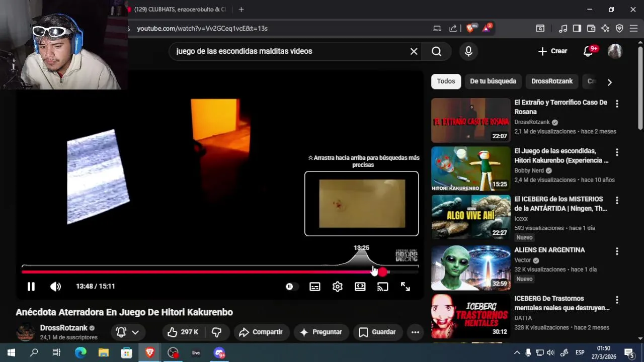The height and width of the screenshot is (362, 644).
Task: Open the Compartir share dialog
Action: coord(261,332)
